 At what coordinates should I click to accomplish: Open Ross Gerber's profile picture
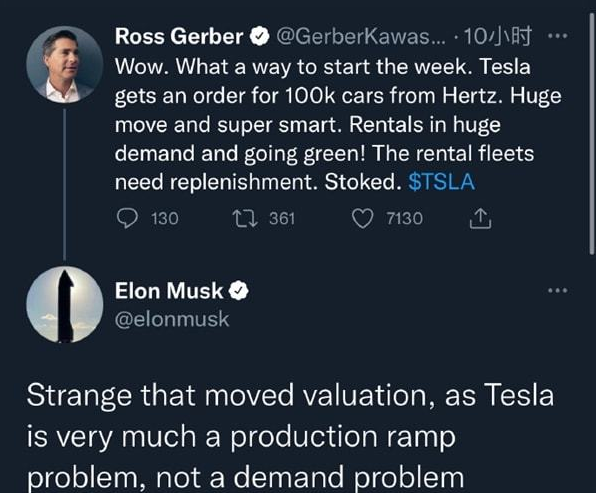[65, 65]
